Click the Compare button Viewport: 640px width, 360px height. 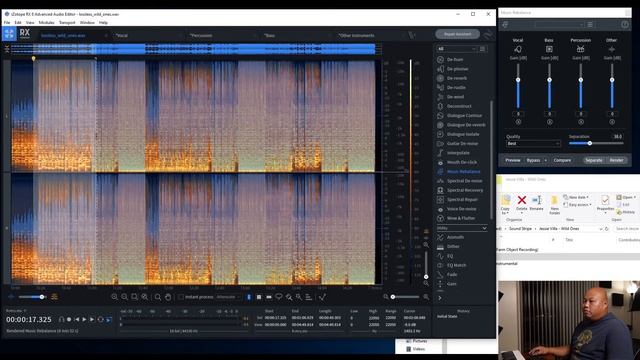(562, 160)
